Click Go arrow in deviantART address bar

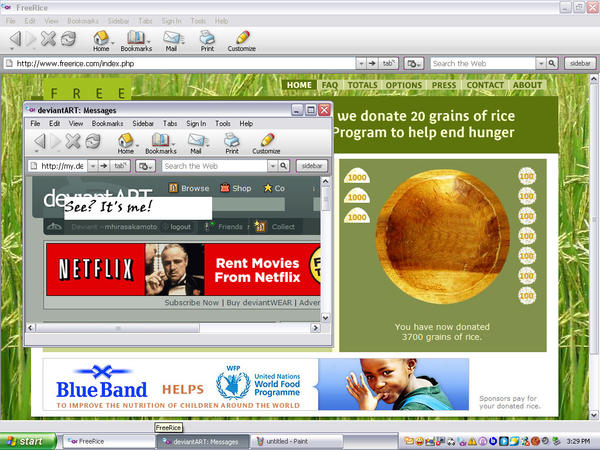coord(104,166)
